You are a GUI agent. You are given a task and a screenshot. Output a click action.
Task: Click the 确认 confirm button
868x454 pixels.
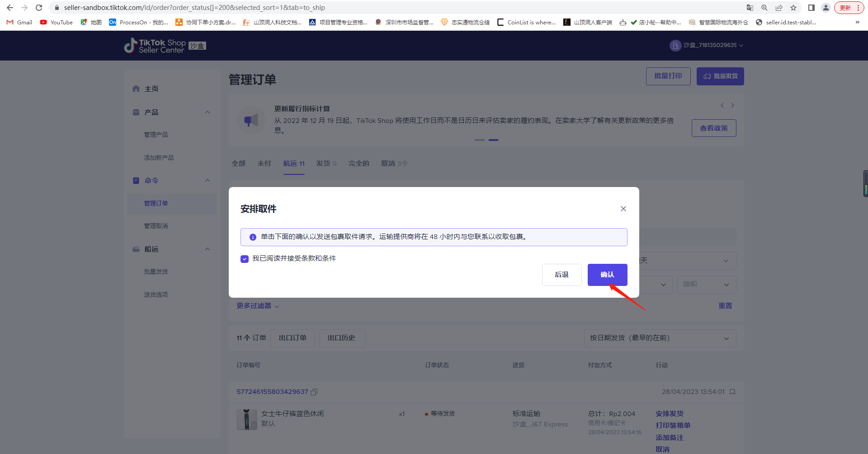click(x=607, y=275)
